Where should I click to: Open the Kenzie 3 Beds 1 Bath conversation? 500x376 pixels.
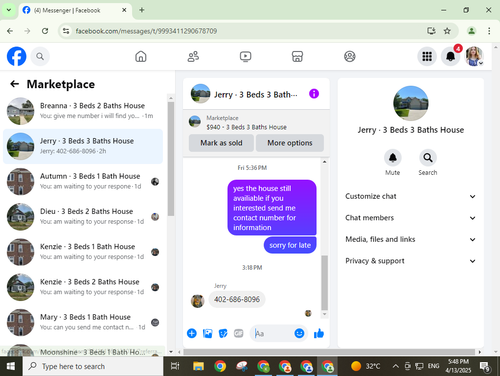83,252
